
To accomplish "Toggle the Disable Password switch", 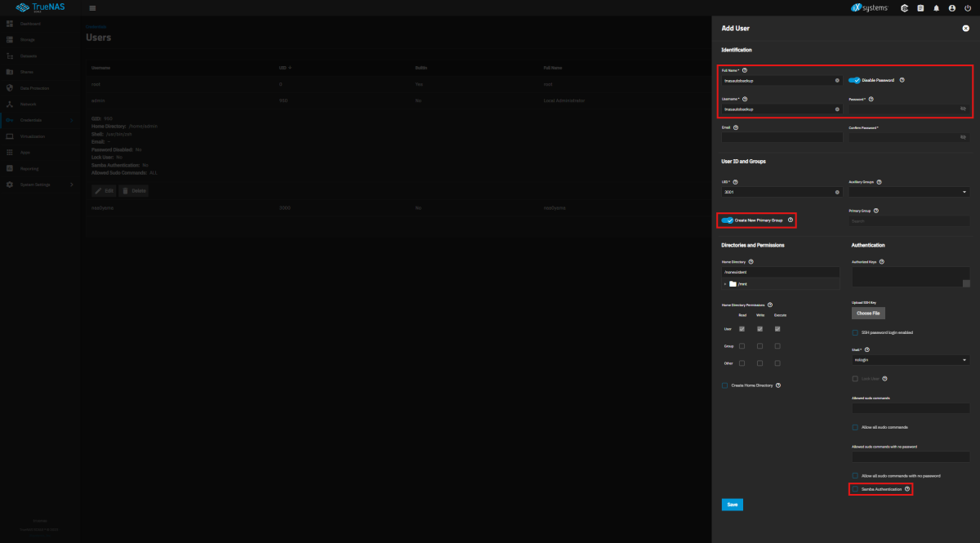I will coord(854,80).
